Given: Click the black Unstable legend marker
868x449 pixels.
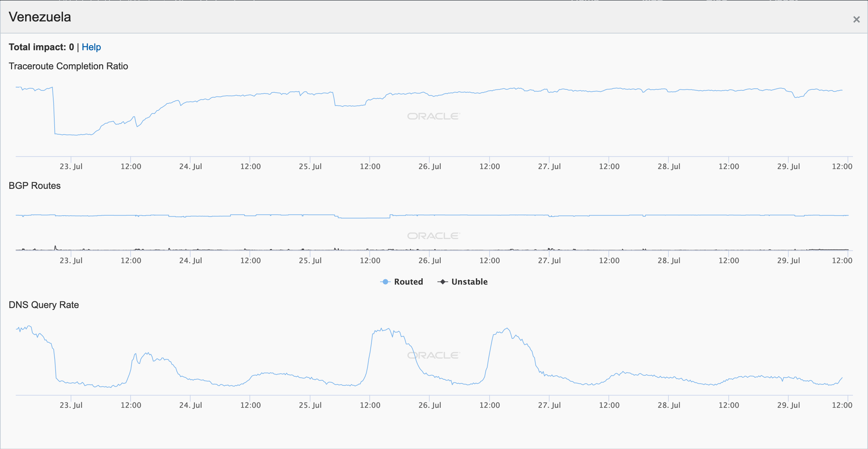Looking at the screenshot, I should pyautogui.click(x=442, y=282).
